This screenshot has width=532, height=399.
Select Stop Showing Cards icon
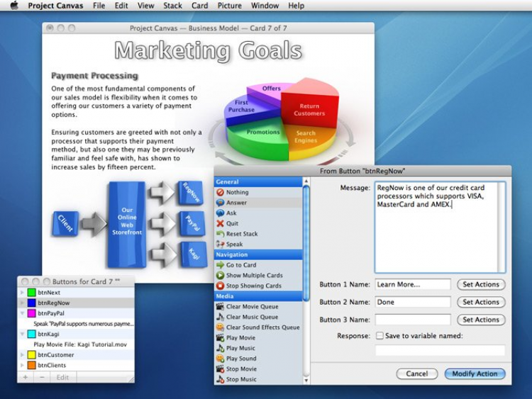pos(220,286)
